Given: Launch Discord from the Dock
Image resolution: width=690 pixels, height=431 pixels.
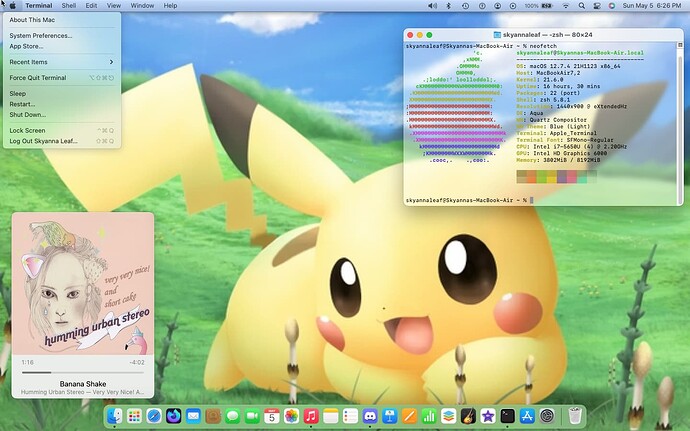Looking at the screenshot, I should click(370, 416).
